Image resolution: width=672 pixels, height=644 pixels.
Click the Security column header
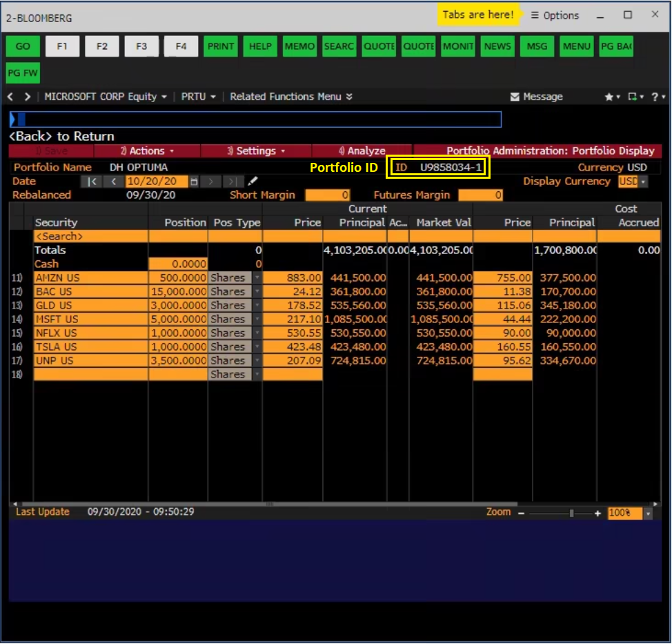coord(56,222)
